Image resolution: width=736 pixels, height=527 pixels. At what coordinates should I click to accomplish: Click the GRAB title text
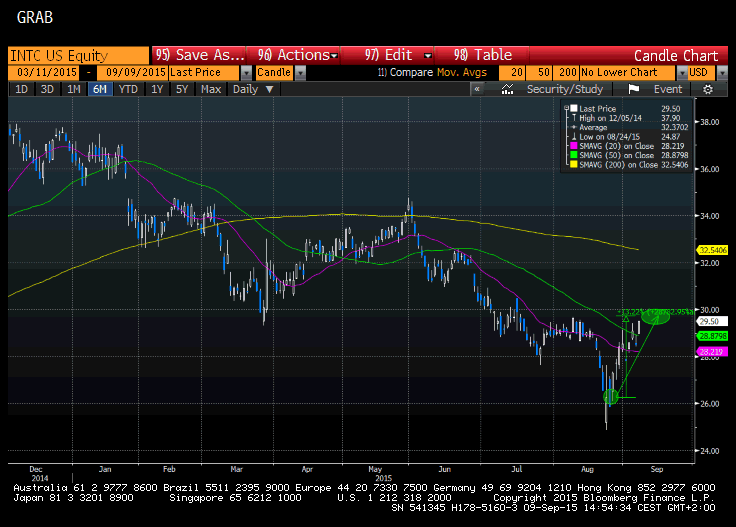(35, 18)
